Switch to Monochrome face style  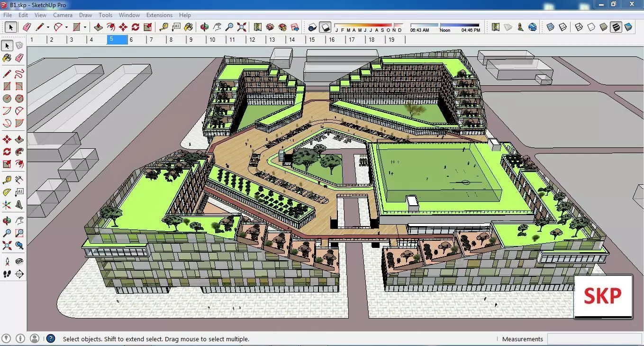click(628, 27)
